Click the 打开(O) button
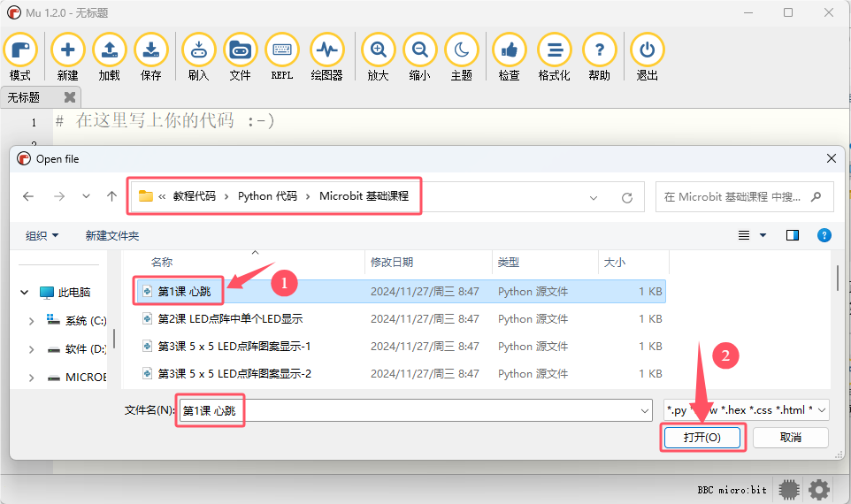This screenshot has width=851, height=504. (x=702, y=438)
